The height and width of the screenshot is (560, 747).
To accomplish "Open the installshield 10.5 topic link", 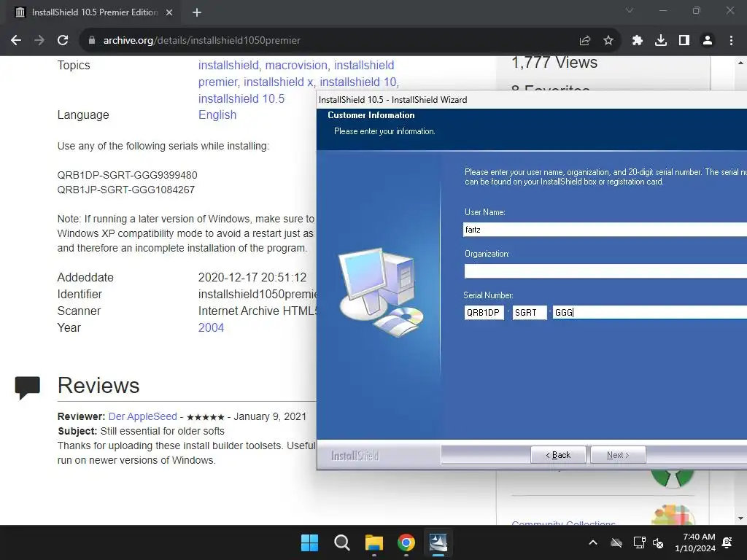I will click(x=241, y=98).
